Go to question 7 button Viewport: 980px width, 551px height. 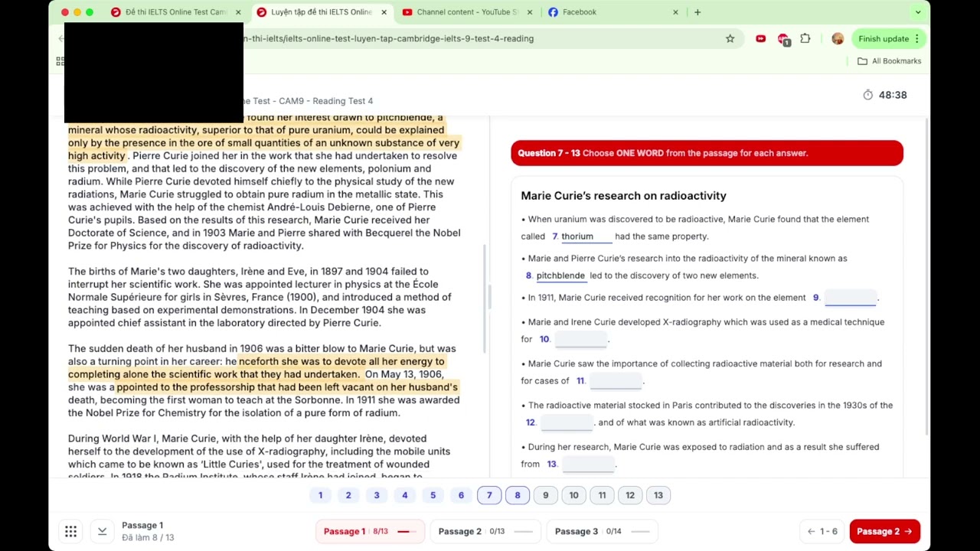point(489,495)
